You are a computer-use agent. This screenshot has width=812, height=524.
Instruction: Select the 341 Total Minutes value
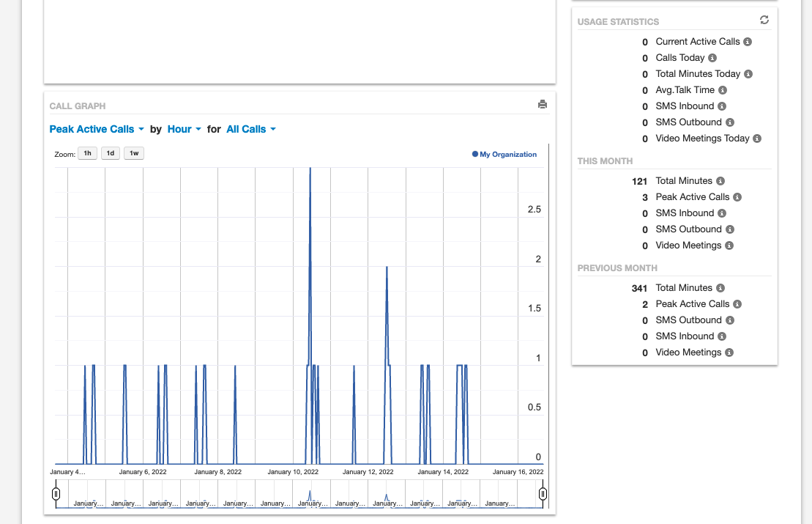pyautogui.click(x=639, y=288)
